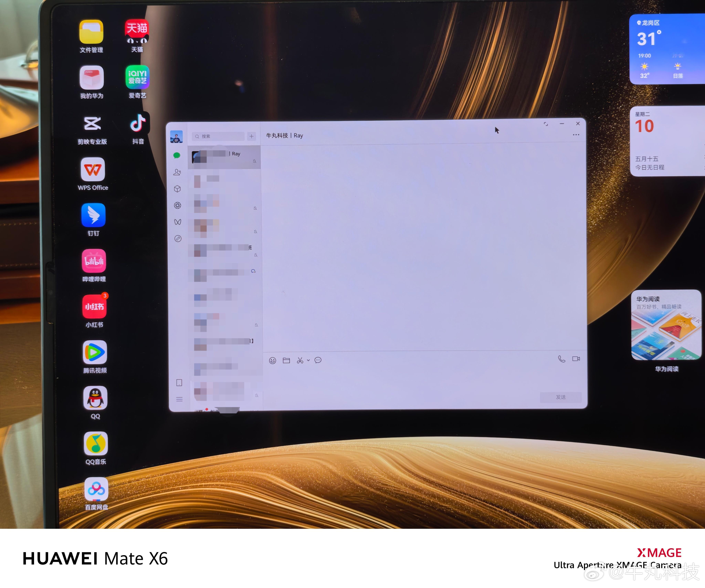705x588 pixels.
Task: Open the 小红书 app
Action: click(x=94, y=311)
